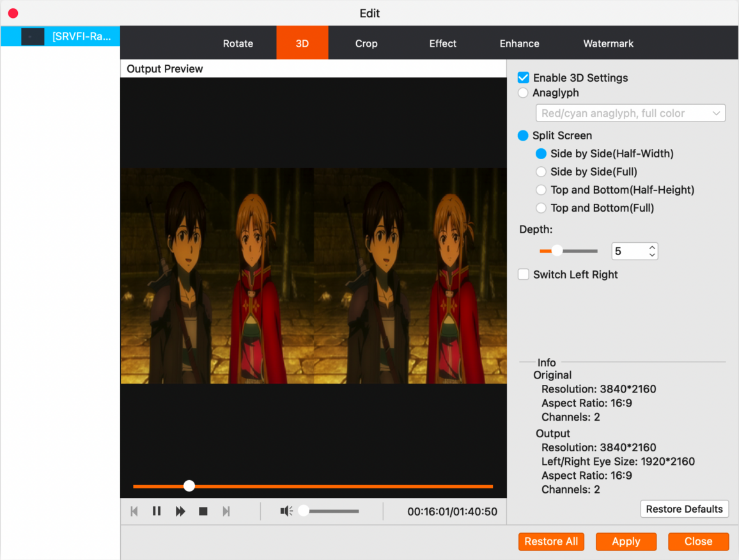
Task: Select the Anaglyph radio option
Action: click(523, 93)
